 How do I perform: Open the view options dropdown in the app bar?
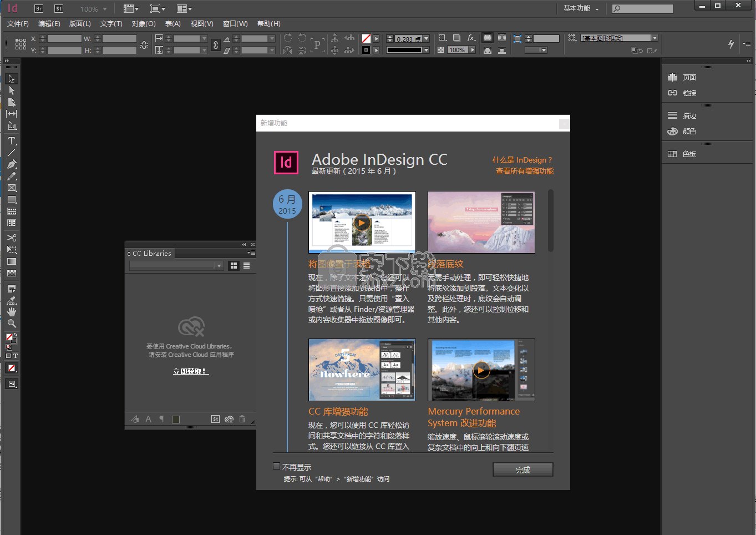[x=131, y=9]
